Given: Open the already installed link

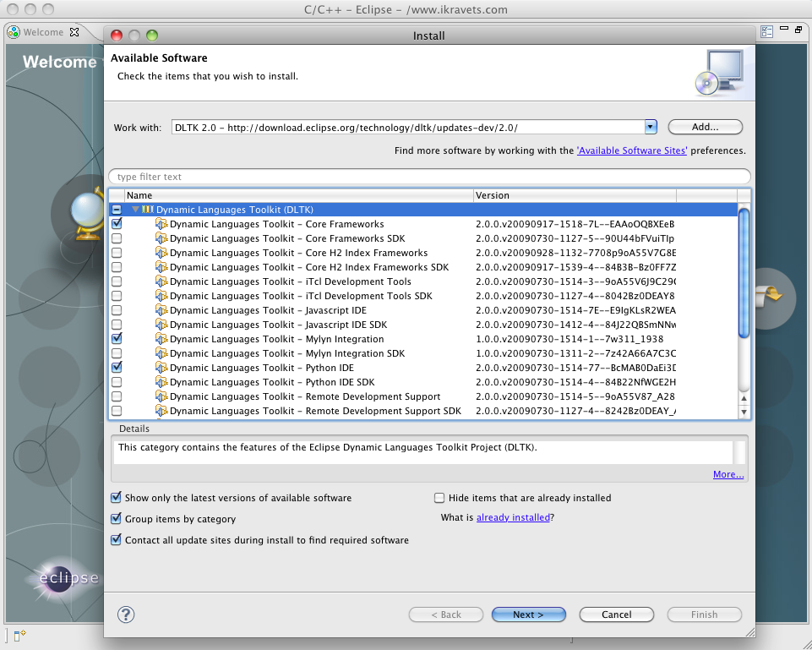Looking at the screenshot, I should (513, 517).
